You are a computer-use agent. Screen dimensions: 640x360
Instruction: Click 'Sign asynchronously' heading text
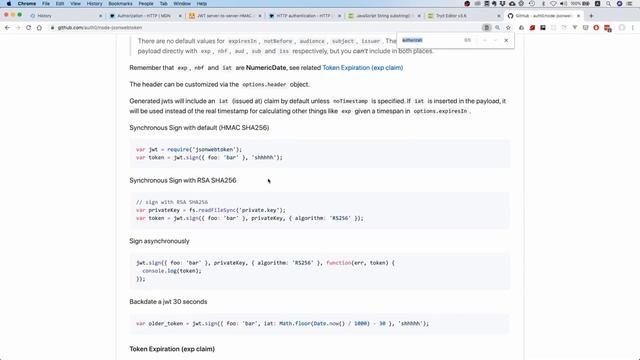click(159, 241)
